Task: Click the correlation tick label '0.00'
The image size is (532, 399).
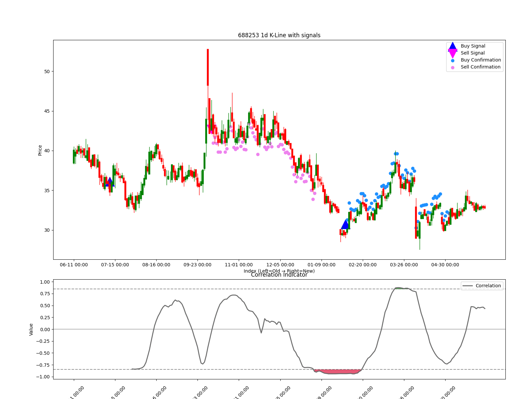Action: (45, 330)
